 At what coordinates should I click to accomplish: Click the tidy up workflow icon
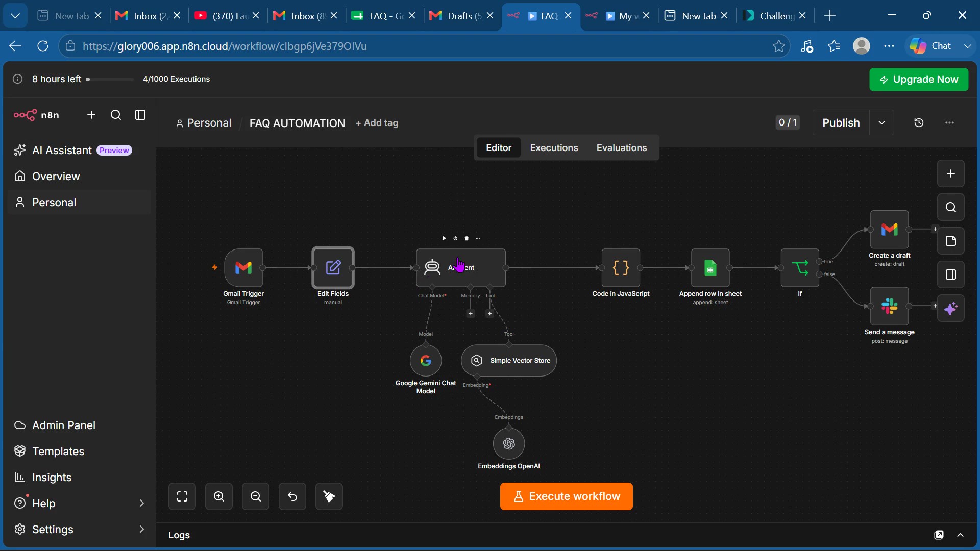point(329,496)
